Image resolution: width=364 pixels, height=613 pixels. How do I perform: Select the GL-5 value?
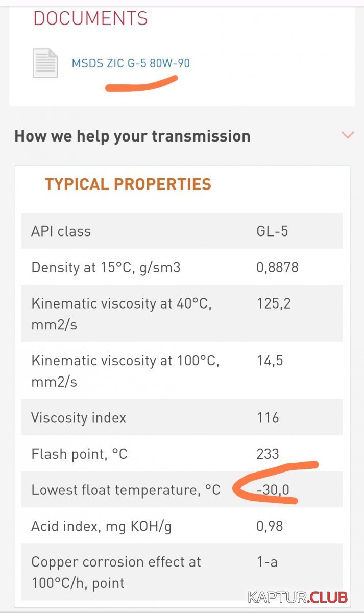tap(272, 231)
